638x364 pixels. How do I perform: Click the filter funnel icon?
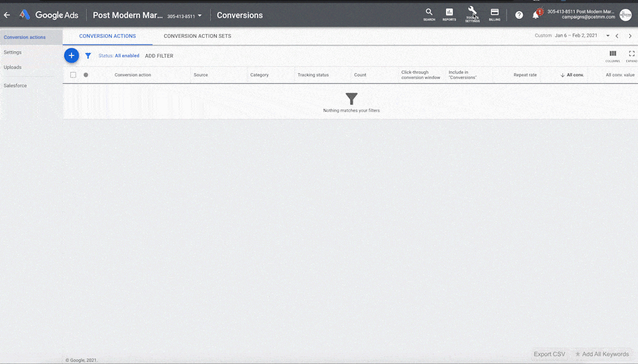click(x=88, y=56)
